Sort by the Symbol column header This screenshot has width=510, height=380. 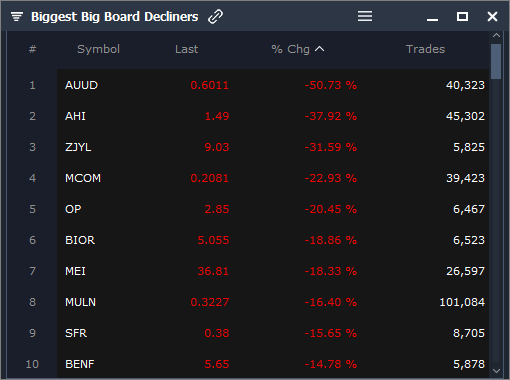click(x=98, y=49)
